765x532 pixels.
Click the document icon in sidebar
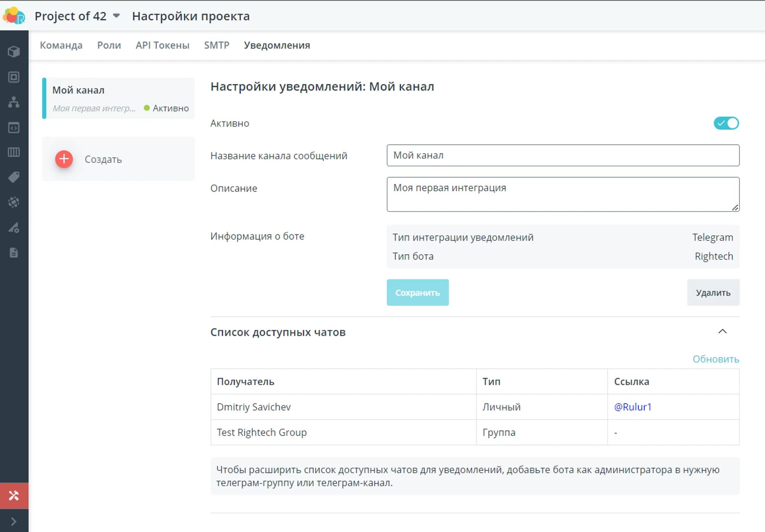14,252
